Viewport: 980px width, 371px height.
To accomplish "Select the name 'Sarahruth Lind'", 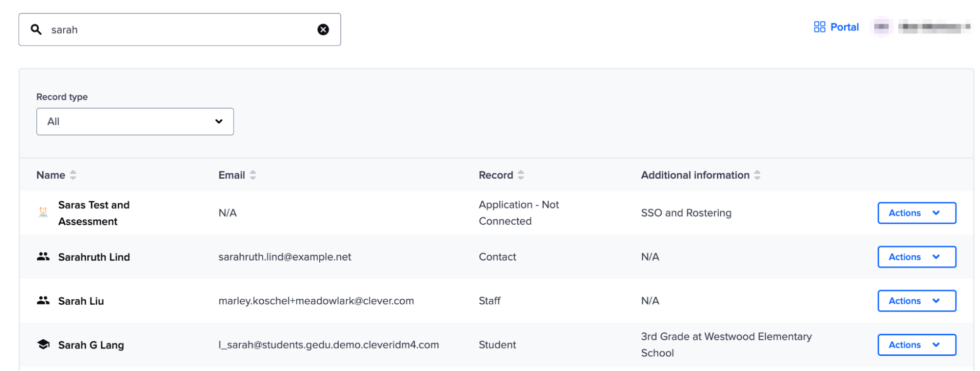I will (x=94, y=257).
